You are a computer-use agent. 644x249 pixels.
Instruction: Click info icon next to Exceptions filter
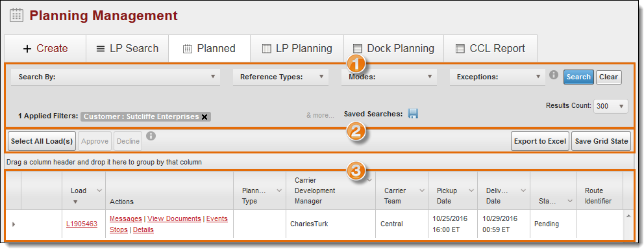click(554, 75)
